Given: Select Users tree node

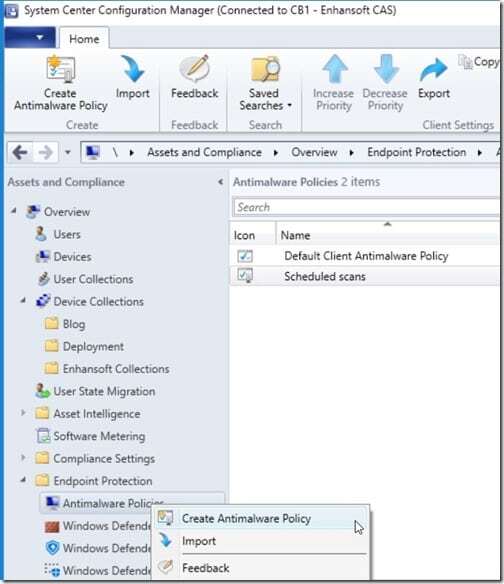Looking at the screenshot, I should tap(67, 234).
